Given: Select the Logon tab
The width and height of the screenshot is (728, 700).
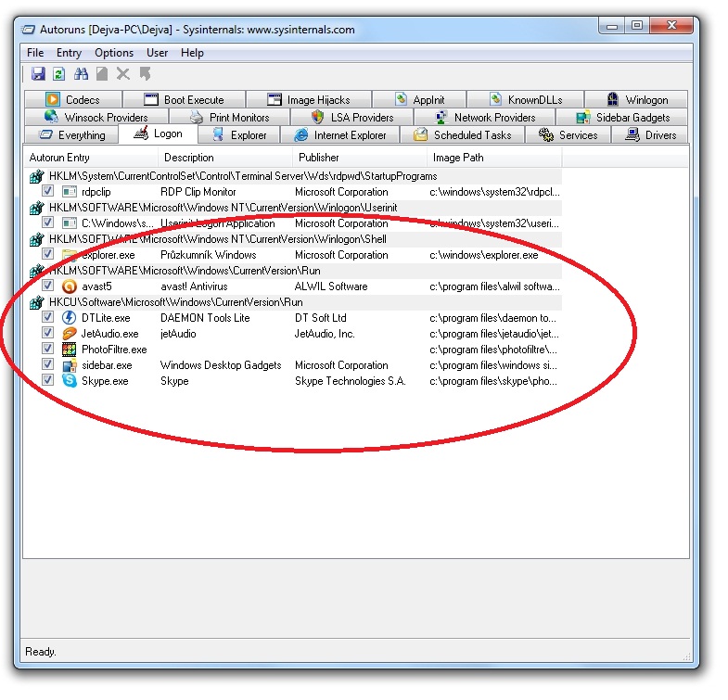Looking at the screenshot, I should coord(159,134).
